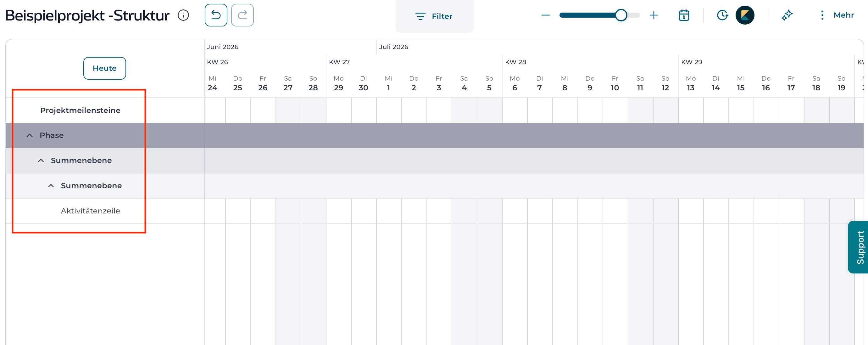Redo the last action

(x=242, y=15)
